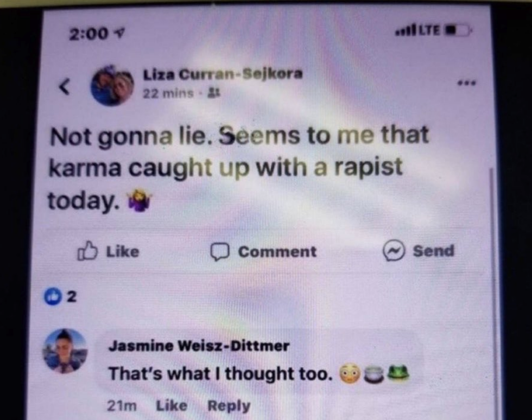Screen dimensions: 532x420
Task: View Jasmine Weisz-Dittmer's profile picture
Action: point(65,351)
